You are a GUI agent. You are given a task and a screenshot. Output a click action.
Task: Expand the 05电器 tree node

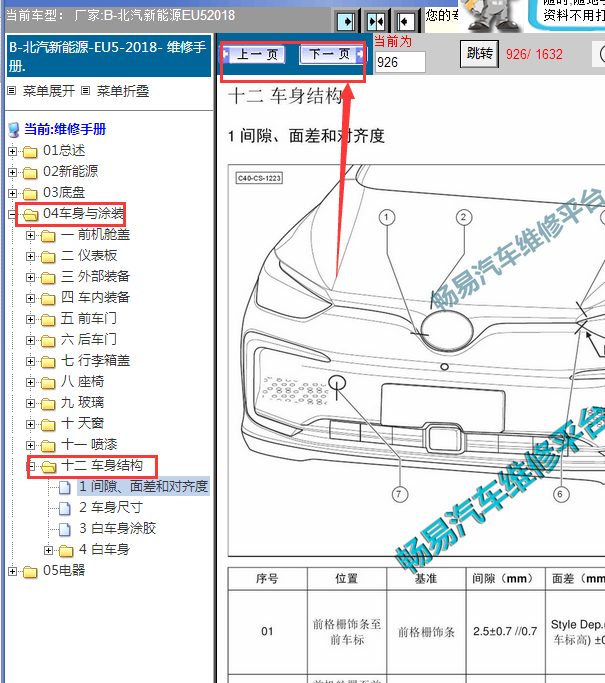13,571
